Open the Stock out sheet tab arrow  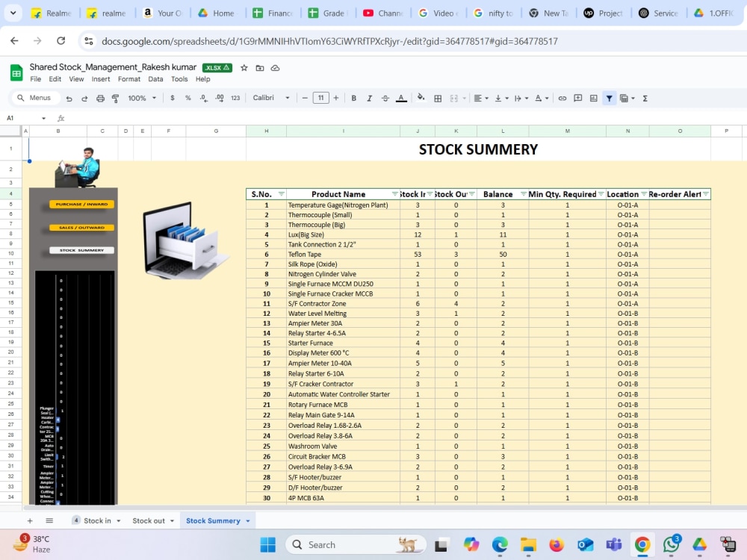pyautogui.click(x=172, y=521)
